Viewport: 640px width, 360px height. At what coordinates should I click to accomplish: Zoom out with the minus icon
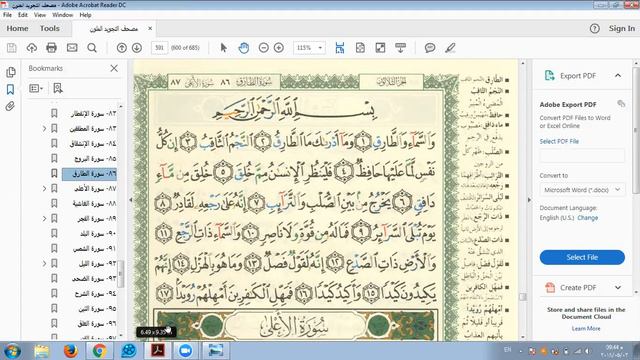pyautogui.click(x=264, y=48)
